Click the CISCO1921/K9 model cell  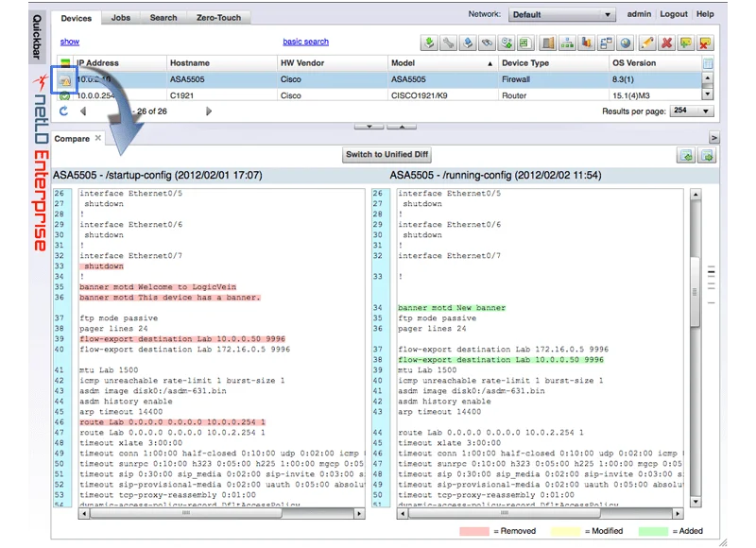coord(442,95)
